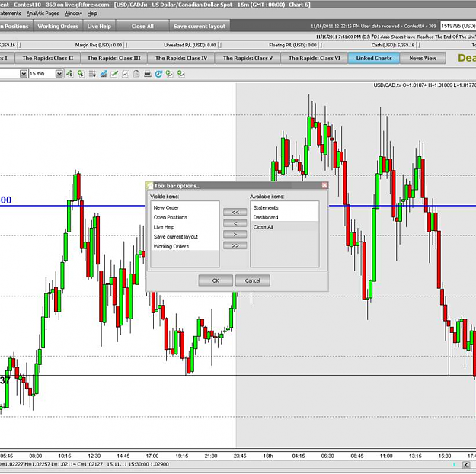Click the green pencil drawing icon
The width and height of the screenshot is (476, 474).
pos(114,74)
